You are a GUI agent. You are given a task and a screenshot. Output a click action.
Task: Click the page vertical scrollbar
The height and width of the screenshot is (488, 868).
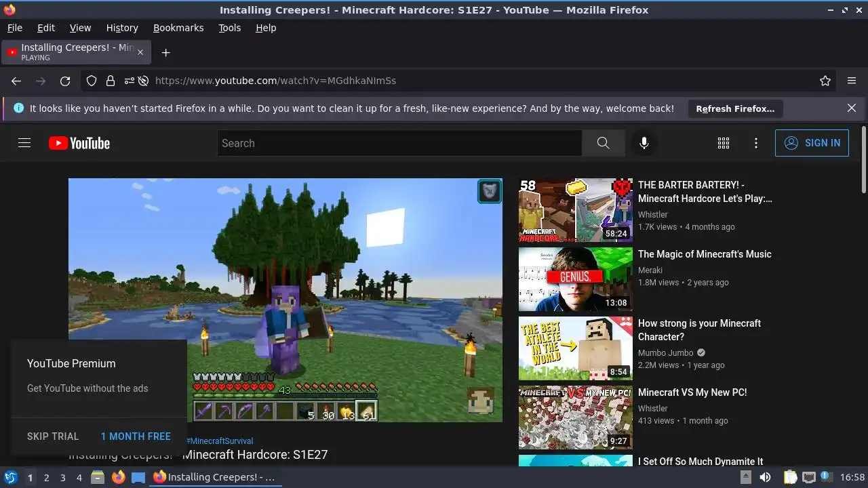(863, 159)
